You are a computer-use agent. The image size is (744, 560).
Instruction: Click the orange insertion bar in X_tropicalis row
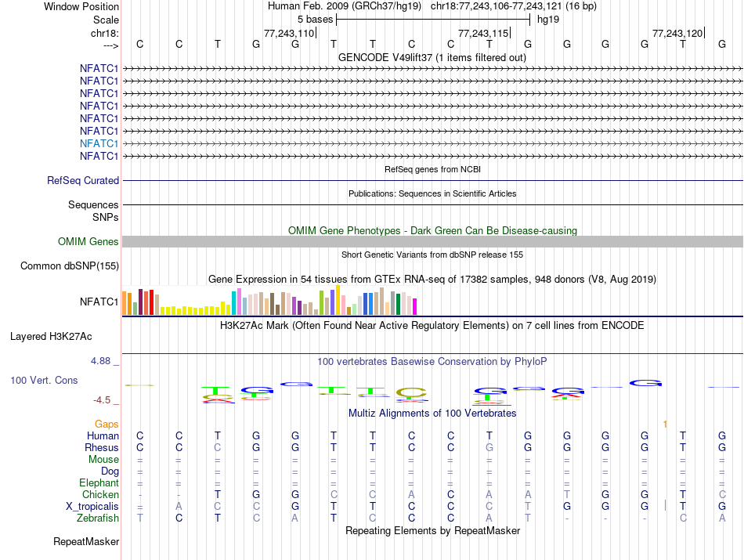(665, 505)
